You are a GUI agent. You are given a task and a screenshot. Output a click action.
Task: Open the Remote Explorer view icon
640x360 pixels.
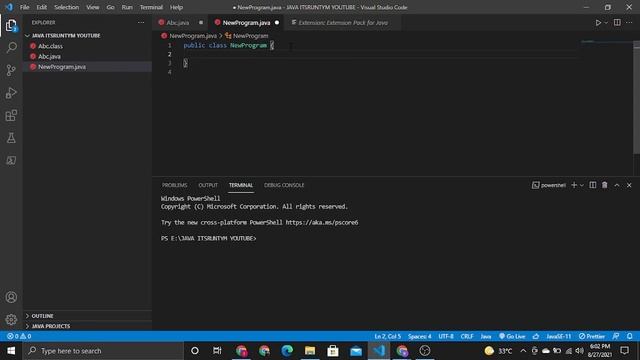pyautogui.click(x=11, y=160)
